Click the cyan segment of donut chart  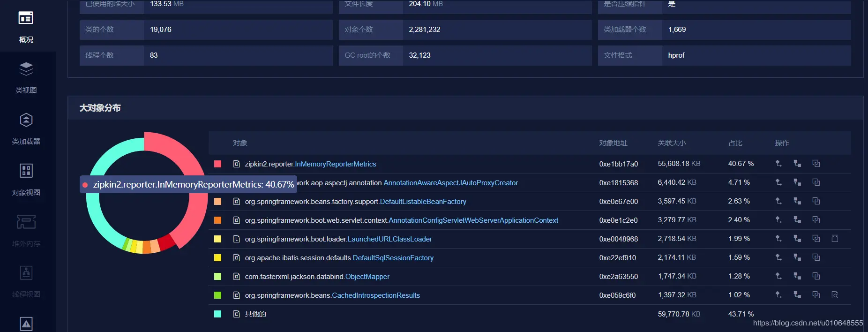click(97, 220)
